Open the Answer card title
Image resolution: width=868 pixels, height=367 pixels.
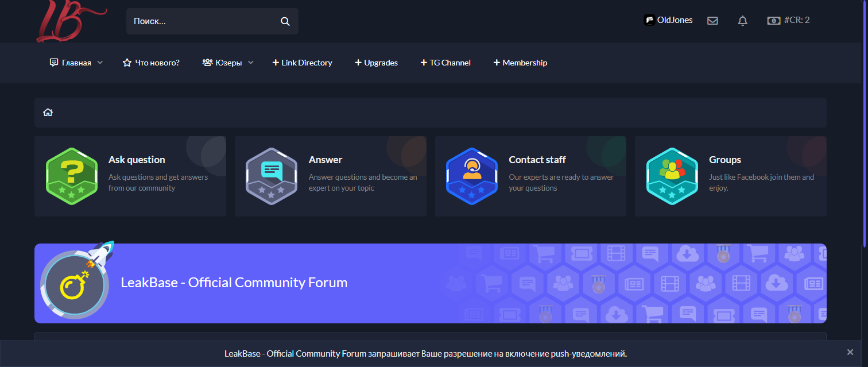[325, 160]
